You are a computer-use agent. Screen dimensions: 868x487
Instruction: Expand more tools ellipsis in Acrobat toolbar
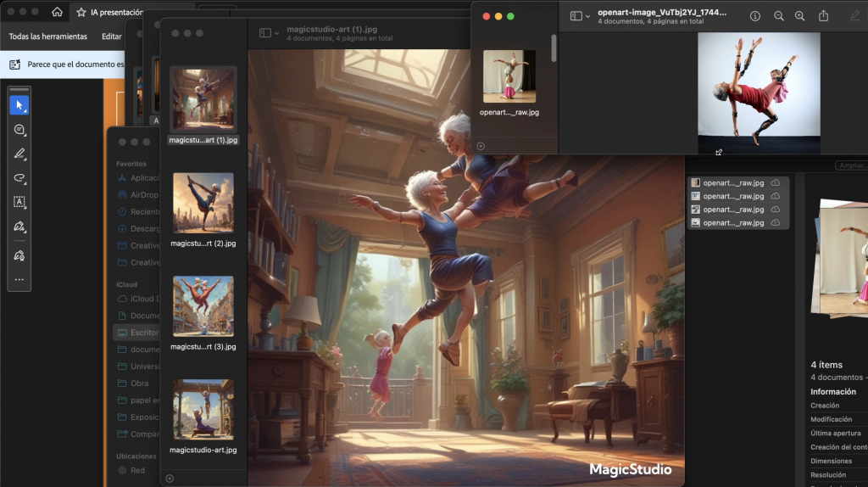point(19,279)
